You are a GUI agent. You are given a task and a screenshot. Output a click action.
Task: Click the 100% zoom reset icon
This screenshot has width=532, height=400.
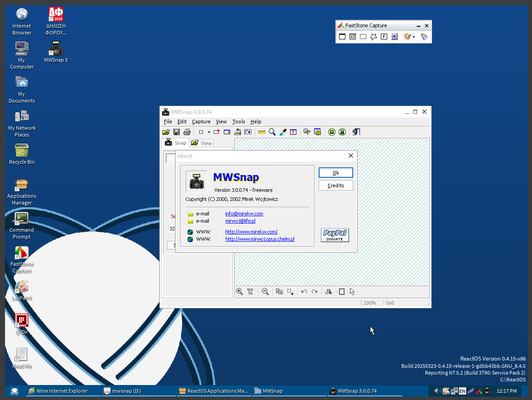pyautogui.click(x=250, y=292)
